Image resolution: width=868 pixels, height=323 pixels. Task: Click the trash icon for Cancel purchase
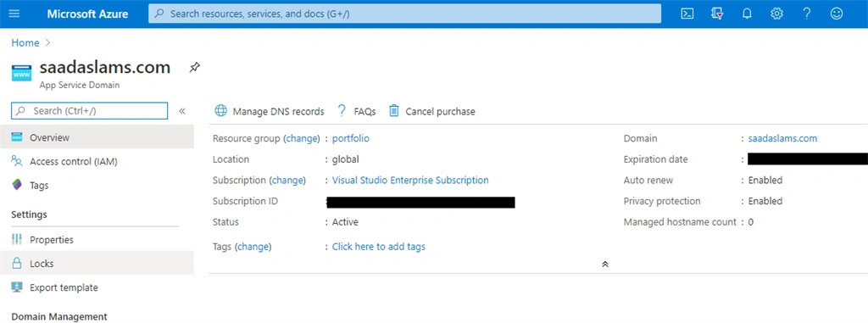(x=393, y=111)
